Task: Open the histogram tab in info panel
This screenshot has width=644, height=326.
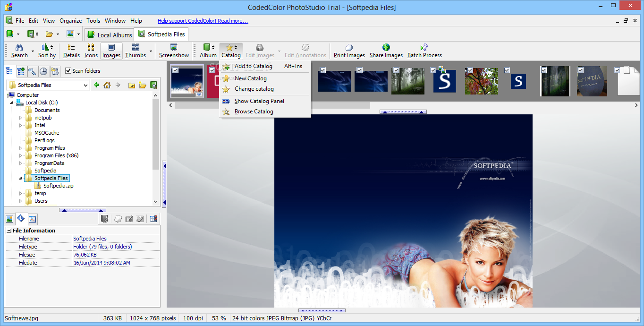Action: pos(32,219)
